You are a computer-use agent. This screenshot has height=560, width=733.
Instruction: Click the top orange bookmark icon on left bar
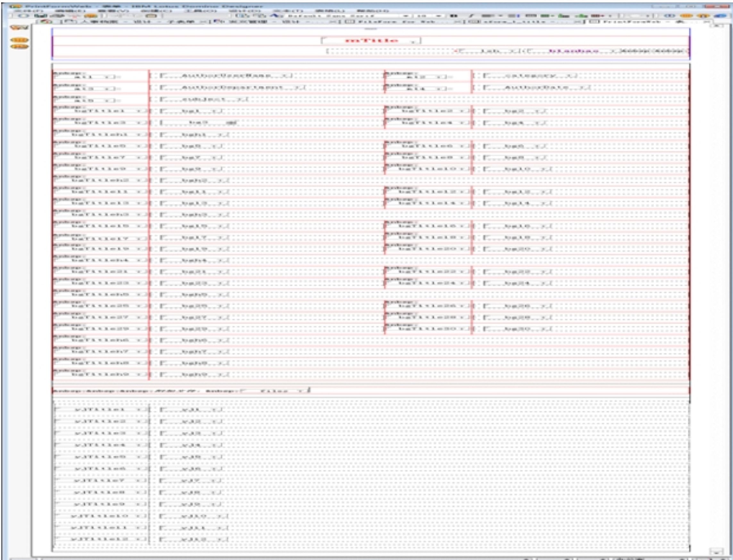(x=19, y=28)
